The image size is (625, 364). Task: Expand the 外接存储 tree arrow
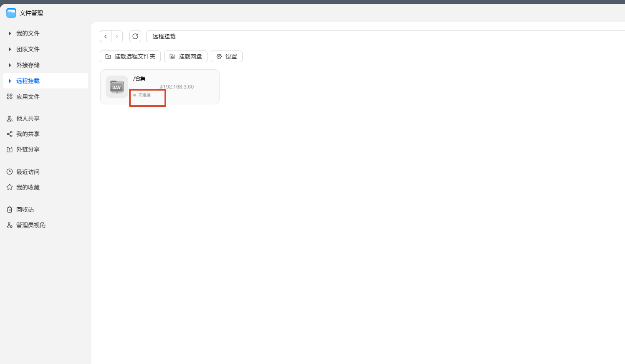tap(10, 65)
